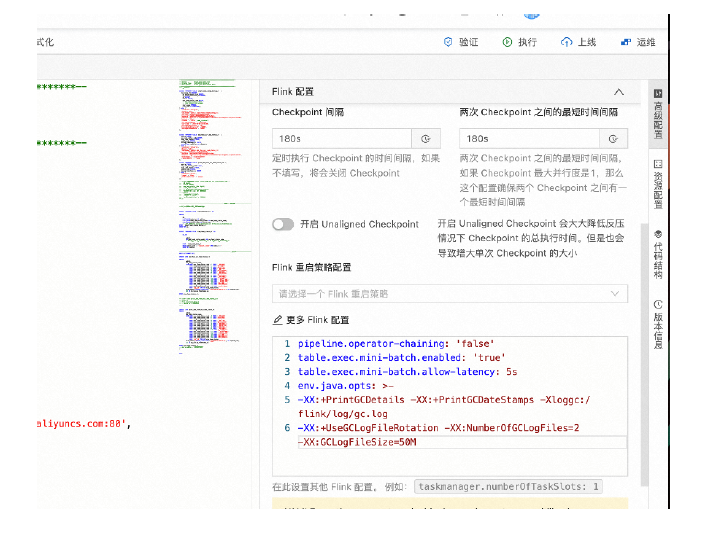Open the Flink 重启策略 dropdown
703x548 pixels.
tap(450, 294)
